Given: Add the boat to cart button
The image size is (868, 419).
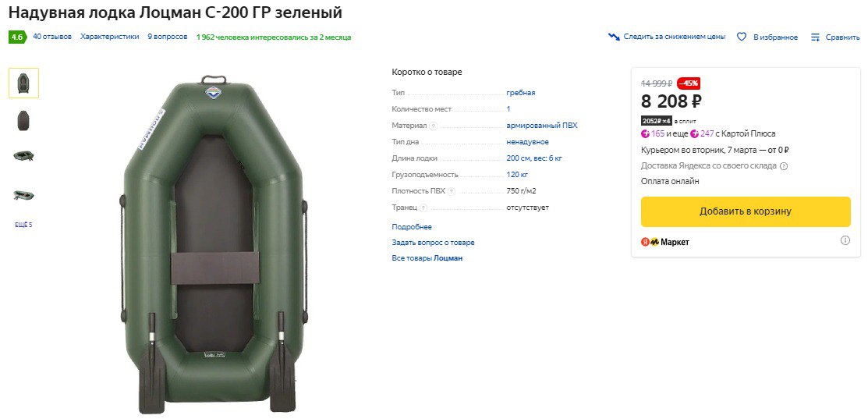Looking at the screenshot, I should [x=746, y=211].
